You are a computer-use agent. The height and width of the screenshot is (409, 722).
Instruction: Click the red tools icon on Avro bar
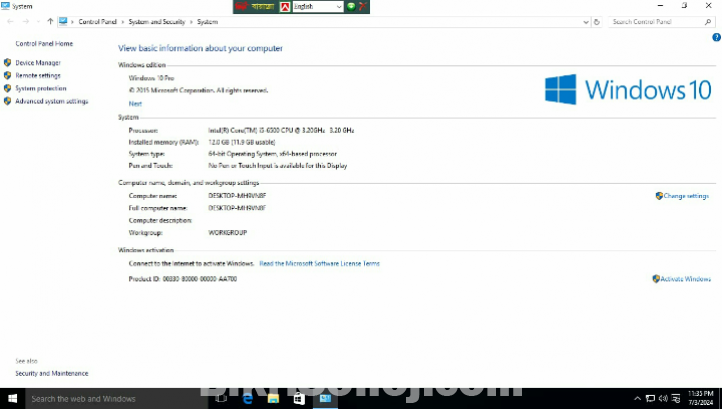(363, 6)
